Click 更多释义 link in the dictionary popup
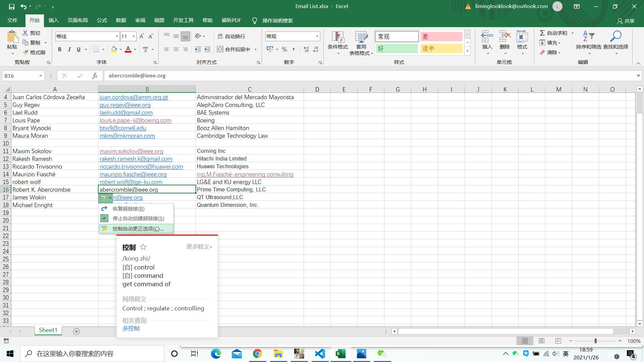 pyautogui.click(x=199, y=247)
